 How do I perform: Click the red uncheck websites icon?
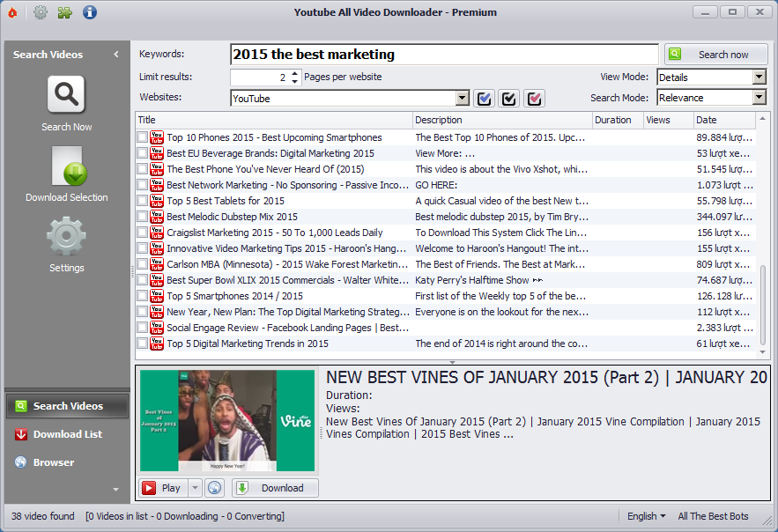click(534, 98)
